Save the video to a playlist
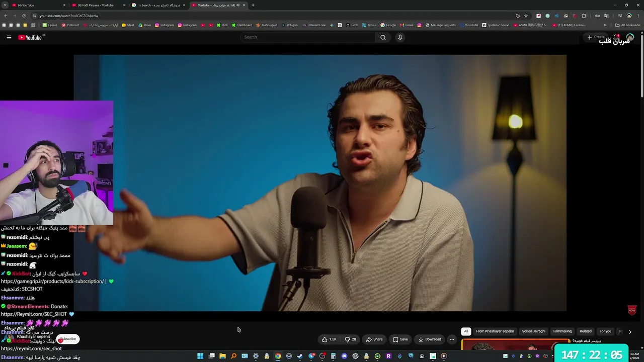This screenshot has width=644, height=362. pos(400,339)
